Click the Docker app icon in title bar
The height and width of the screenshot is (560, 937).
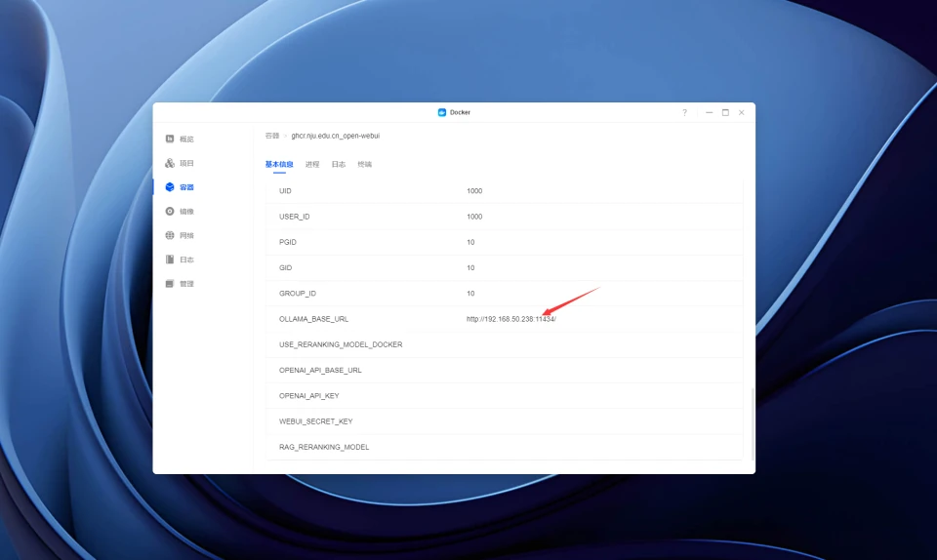pos(442,112)
